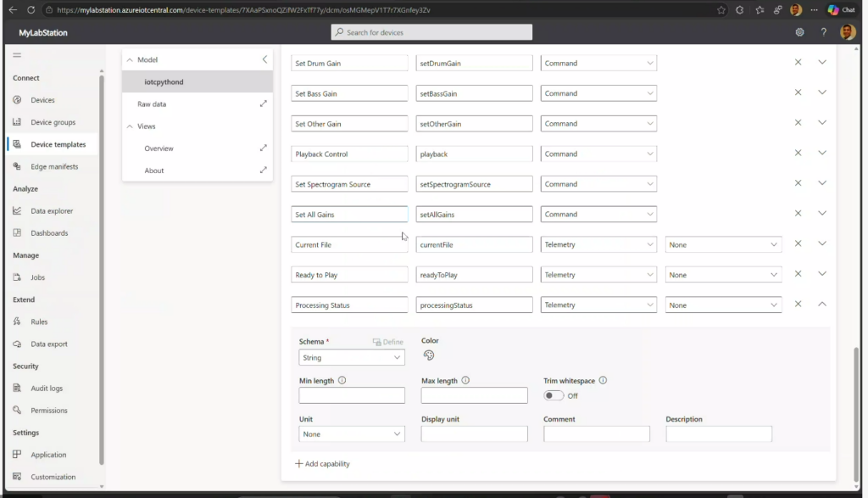Open Device templates in the sidebar
The height and width of the screenshot is (498, 868).
(58, 144)
